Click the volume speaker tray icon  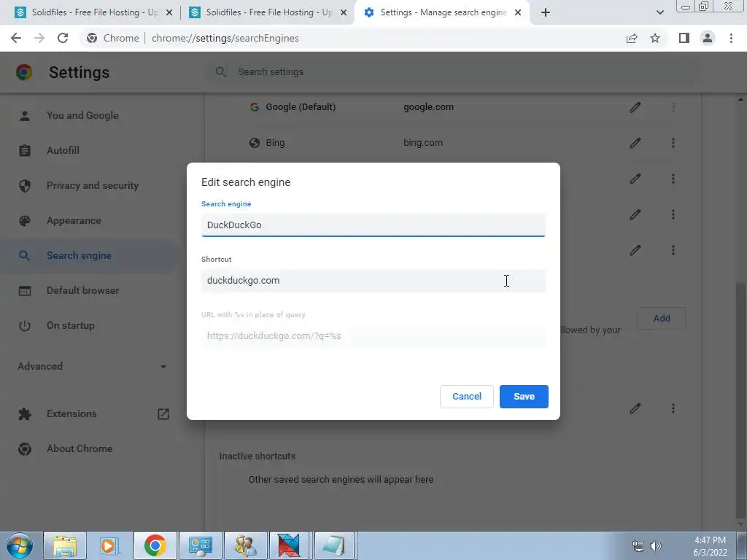pos(656,546)
